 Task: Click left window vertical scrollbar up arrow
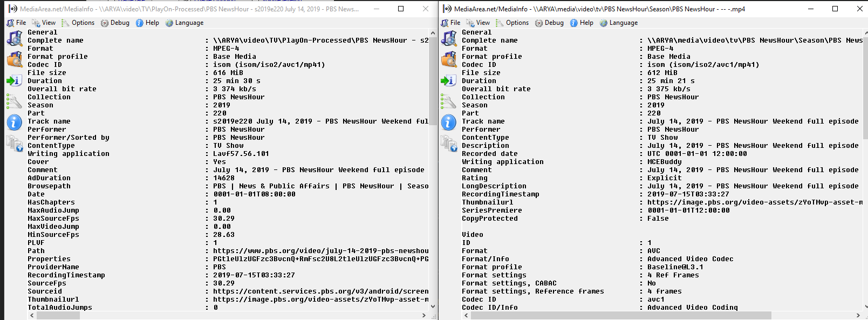tap(433, 32)
